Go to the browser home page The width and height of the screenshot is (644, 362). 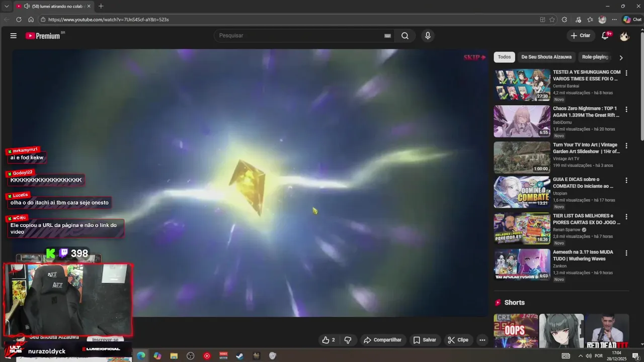[x=31, y=20]
